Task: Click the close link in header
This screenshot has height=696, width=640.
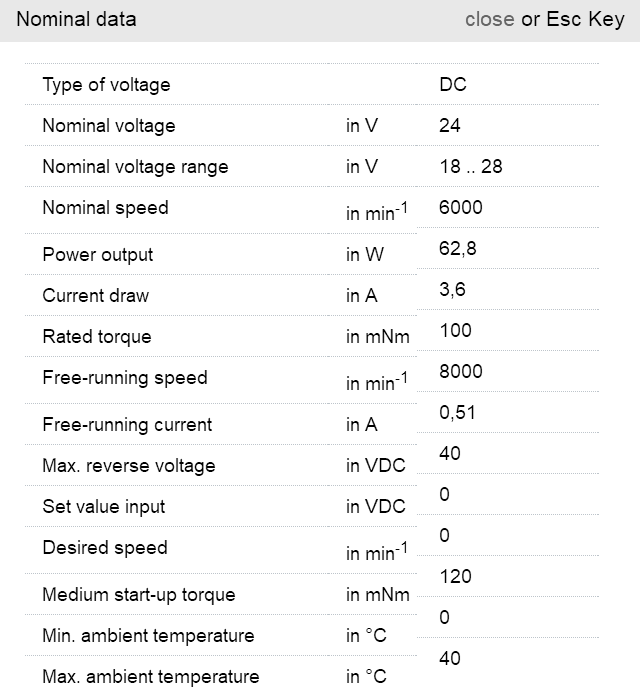Action: click(489, 19)
